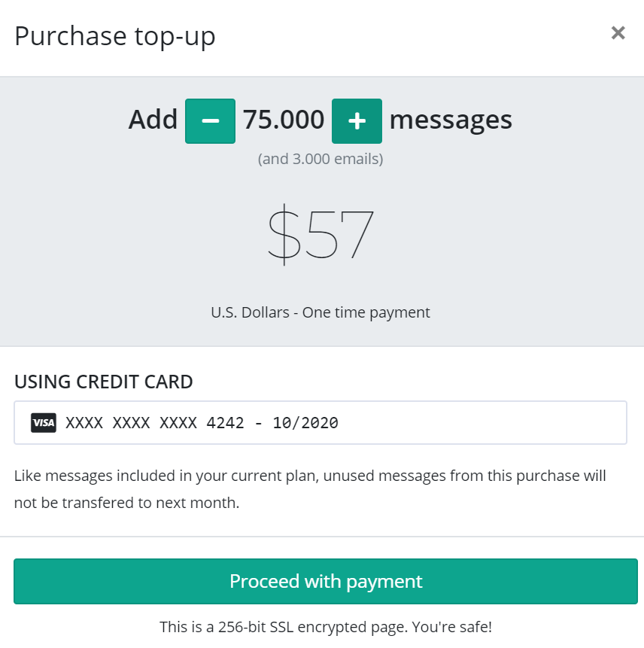Click the 'Add' label before minus button
This screenshot has height=648, width=644.
pos(153,120)
